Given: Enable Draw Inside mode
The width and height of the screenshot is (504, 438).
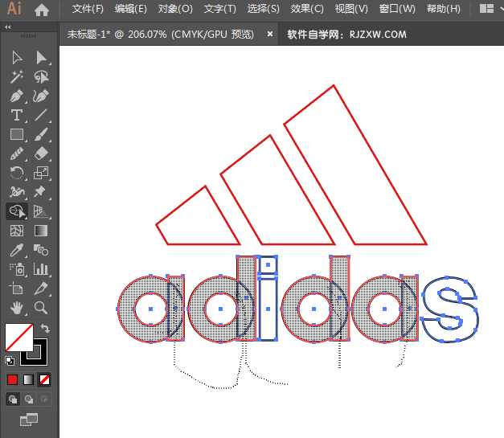Looking at the screenshot, I should [44, 399].
